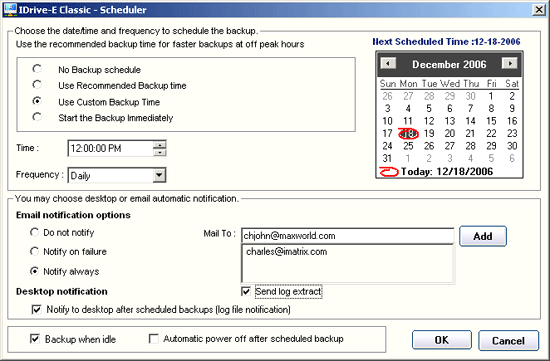
Task: Select December 16 in calendar
Action: (x=512, y=121)
